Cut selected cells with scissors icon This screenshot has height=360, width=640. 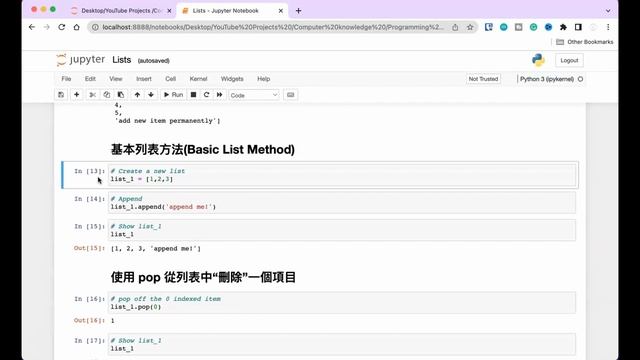pos(93,95)
